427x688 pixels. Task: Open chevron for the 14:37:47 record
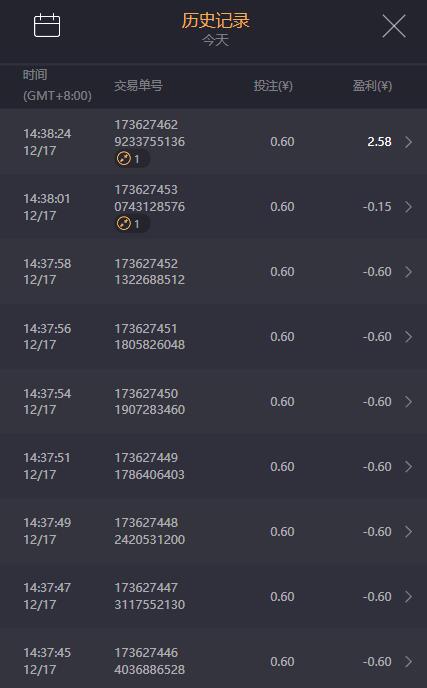click(409, 596)
